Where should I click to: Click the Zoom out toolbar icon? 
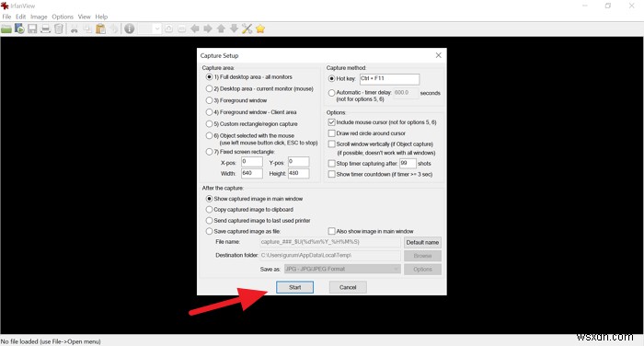182,29
